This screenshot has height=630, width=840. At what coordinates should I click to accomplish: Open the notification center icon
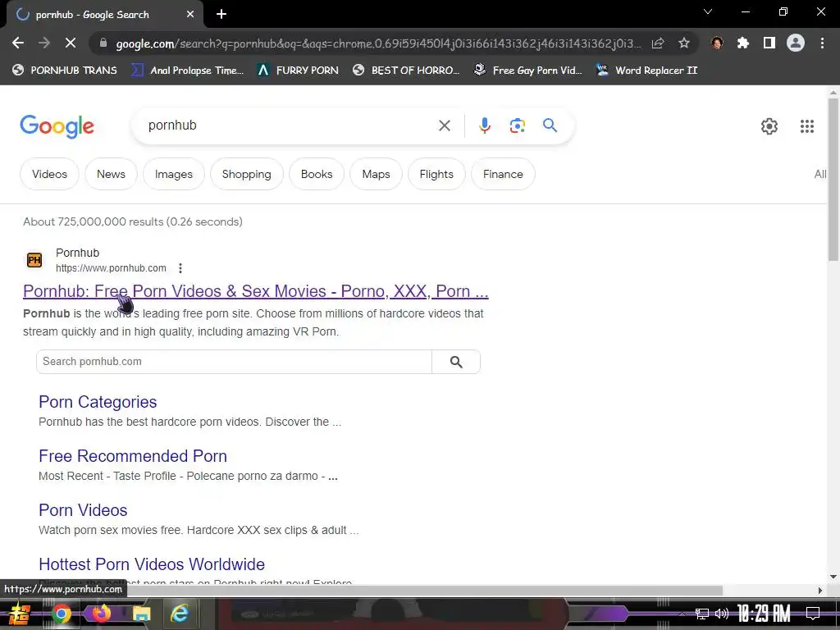coord(813,614)
